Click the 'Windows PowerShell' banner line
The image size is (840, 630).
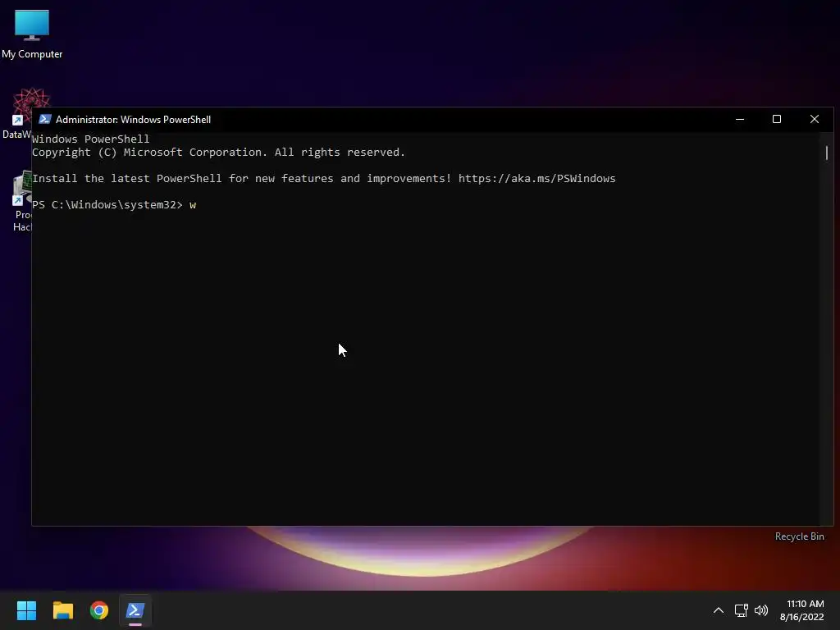[x=90, y=139]
